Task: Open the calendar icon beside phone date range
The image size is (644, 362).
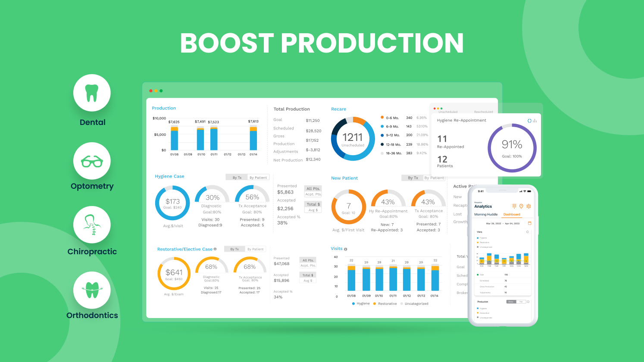Action: tap(530, 223)
